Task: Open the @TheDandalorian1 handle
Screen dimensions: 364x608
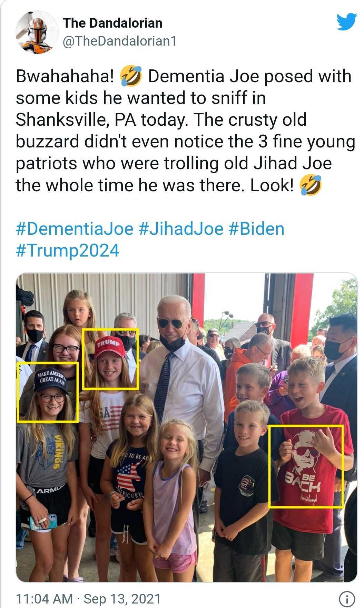Action: 119,41
